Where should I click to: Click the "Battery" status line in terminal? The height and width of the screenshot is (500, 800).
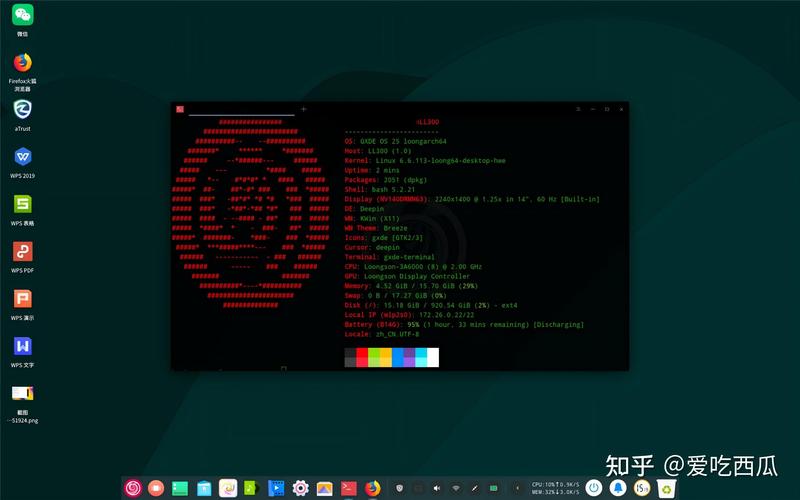click(x=464, y=325)
